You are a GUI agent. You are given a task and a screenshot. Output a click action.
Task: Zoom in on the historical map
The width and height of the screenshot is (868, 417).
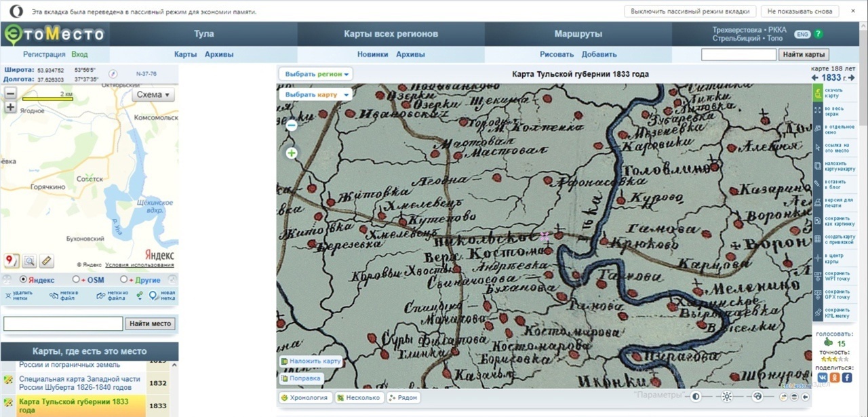point(292,153)
